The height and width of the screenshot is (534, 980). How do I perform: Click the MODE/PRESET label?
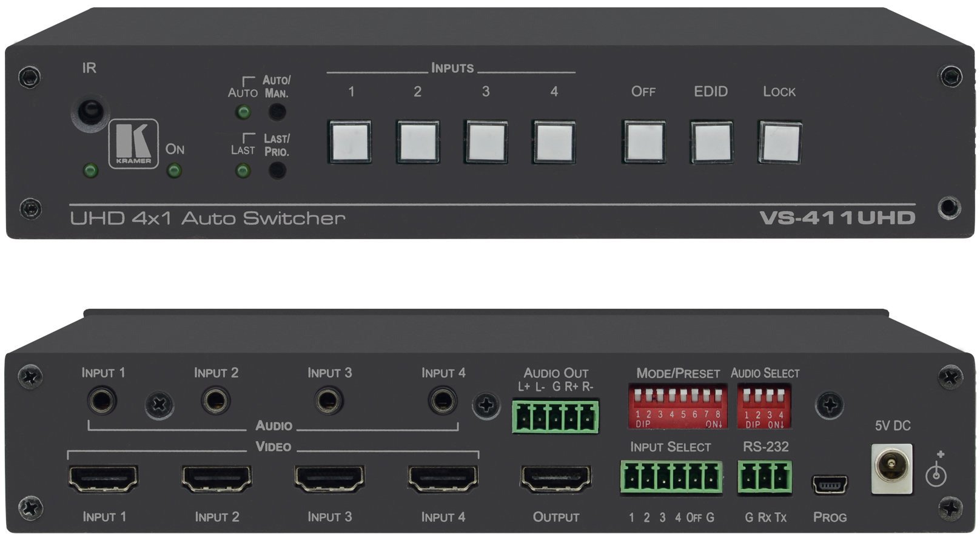pyautogui.click(x=678, y=373)
